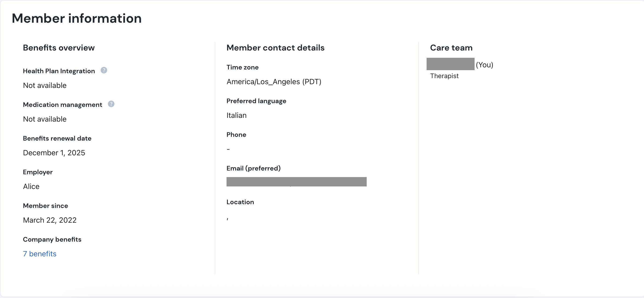Click the employer name Alice
This screenshot has height=298, width=644.
[31, 186]
